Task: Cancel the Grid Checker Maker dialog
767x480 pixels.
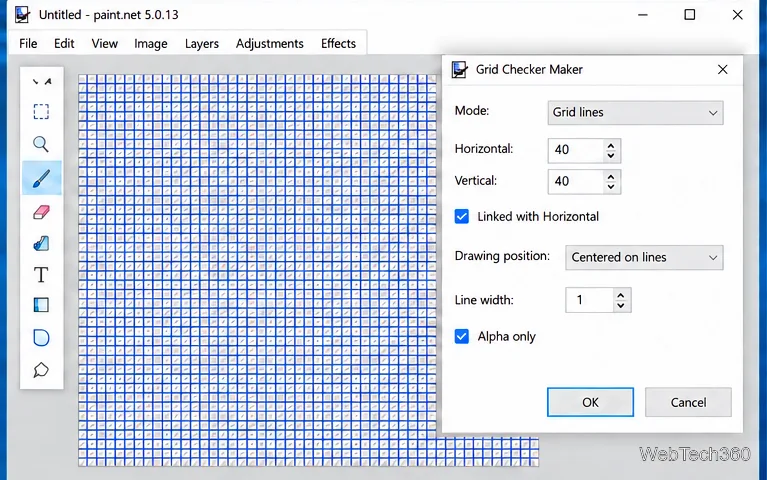Action: click(688, 402)
